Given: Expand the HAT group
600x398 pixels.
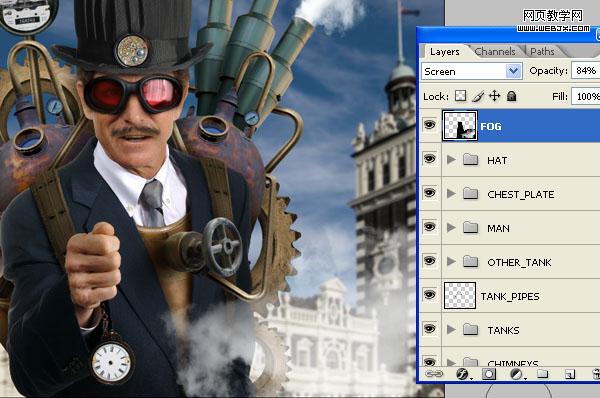Looking at the screenshot, I should [452, 159].
